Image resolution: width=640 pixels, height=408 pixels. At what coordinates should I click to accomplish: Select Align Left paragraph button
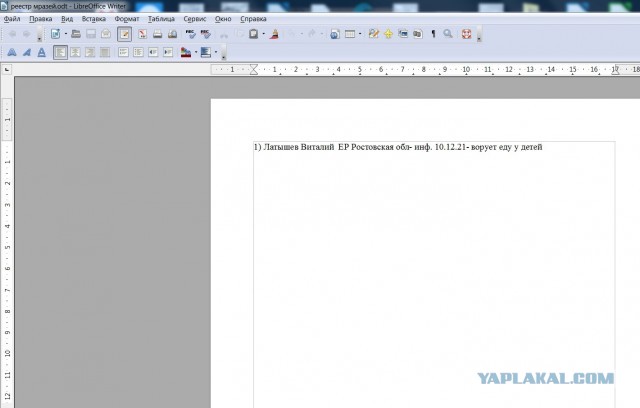pyautogui.click(x=60, y=52)
